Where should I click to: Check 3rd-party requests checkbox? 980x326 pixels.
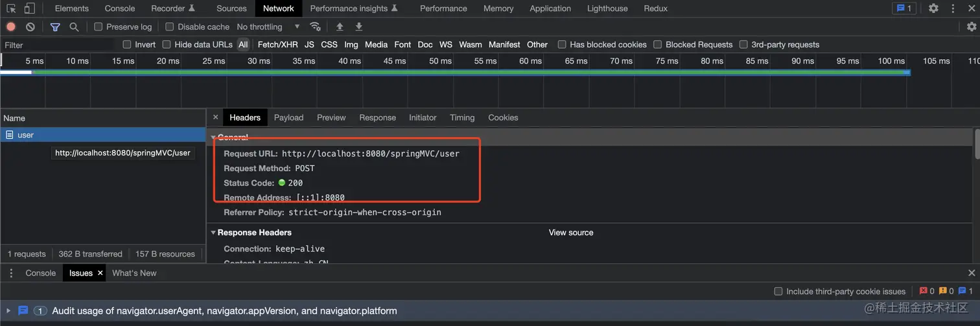[743, 45]
